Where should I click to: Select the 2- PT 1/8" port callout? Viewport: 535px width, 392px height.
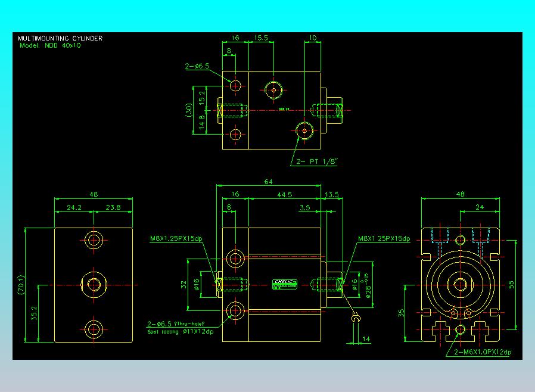click(316, 161)
